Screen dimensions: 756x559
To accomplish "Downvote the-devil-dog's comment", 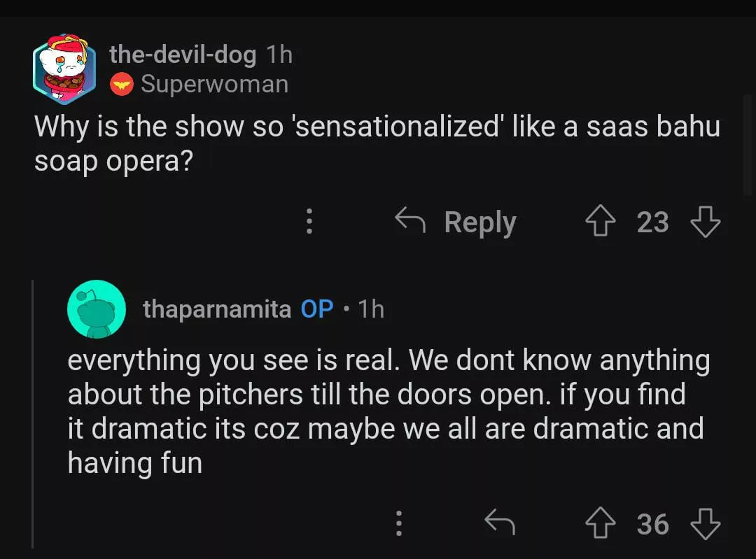I will (705, 222).
